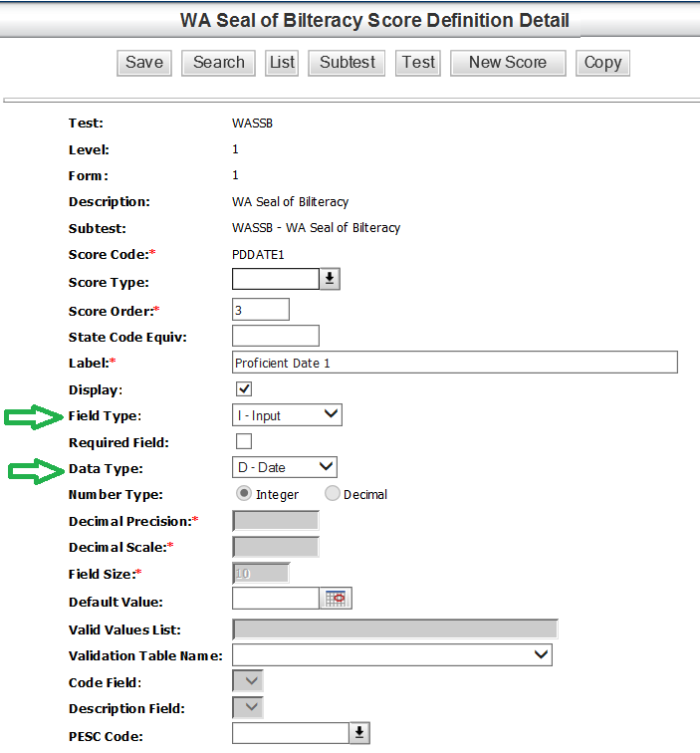The image size is (700, 753).
Task: Select the Decimal number type
Action: [x=333, y=494]
